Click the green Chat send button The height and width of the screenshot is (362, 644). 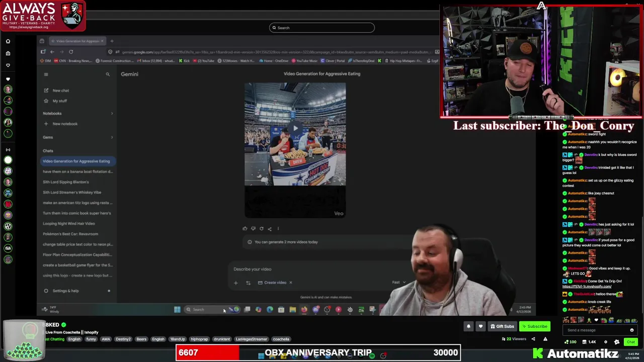(630, 342)
